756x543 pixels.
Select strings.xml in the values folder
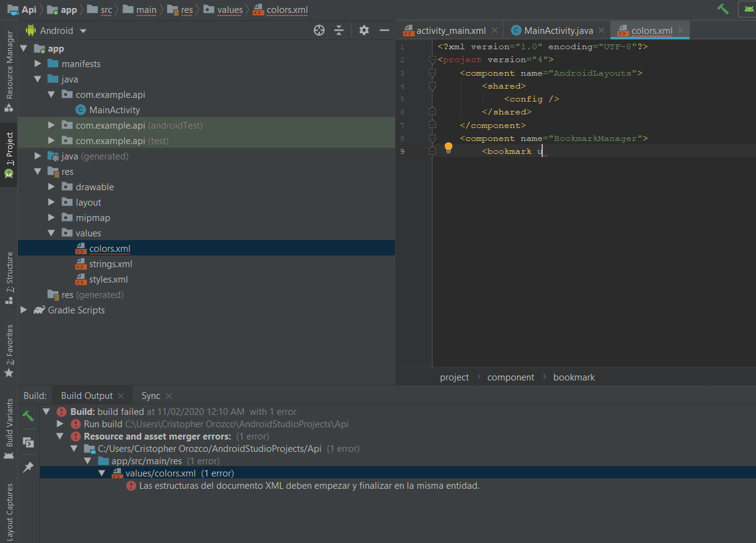click(112, 263)
